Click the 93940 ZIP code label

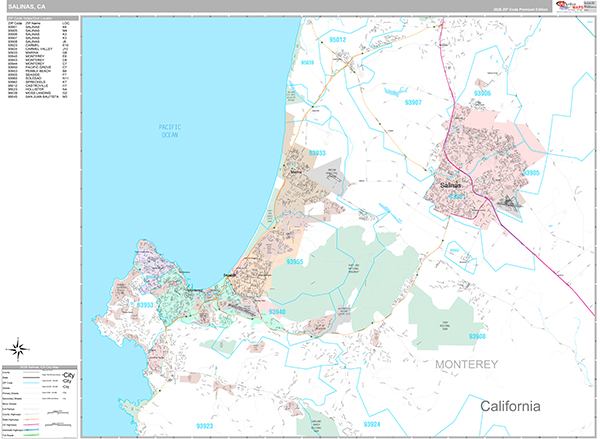click(277, 312)
